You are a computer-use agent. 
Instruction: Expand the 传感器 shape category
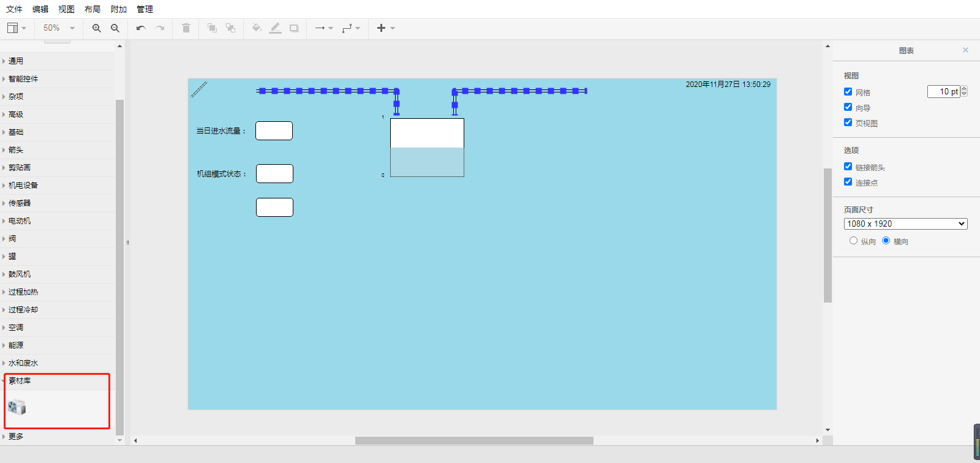(x=58, y=203)
